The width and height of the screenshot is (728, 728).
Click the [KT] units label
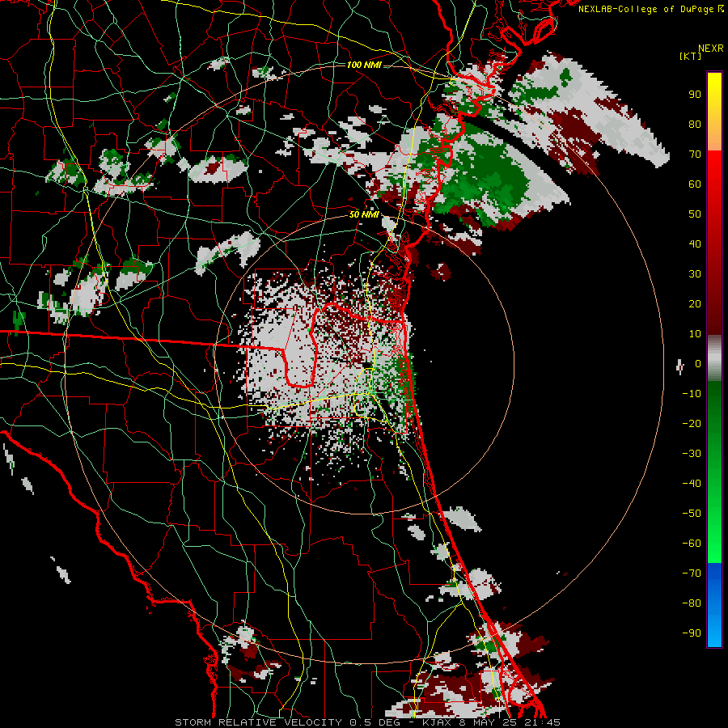(690, 56)
